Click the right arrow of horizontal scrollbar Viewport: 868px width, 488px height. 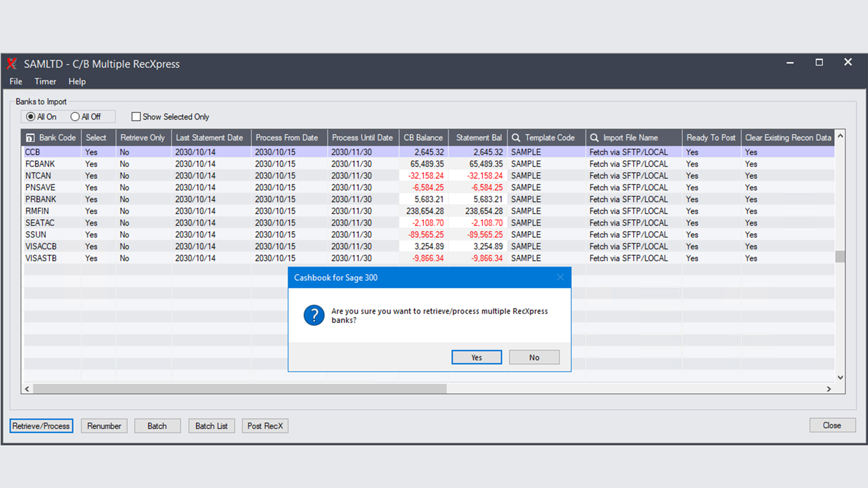[x=829, y=389]
